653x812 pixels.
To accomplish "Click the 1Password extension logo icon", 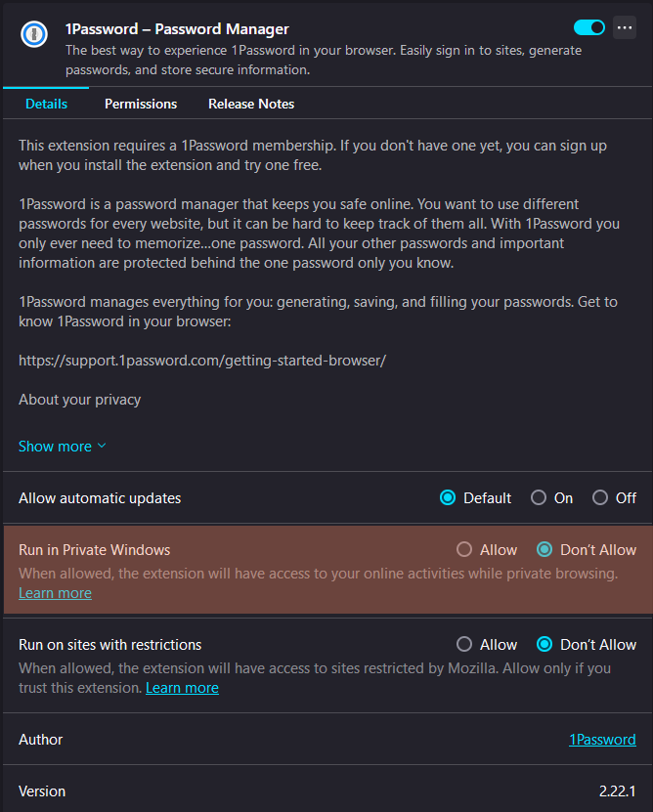I will [35, 32].
